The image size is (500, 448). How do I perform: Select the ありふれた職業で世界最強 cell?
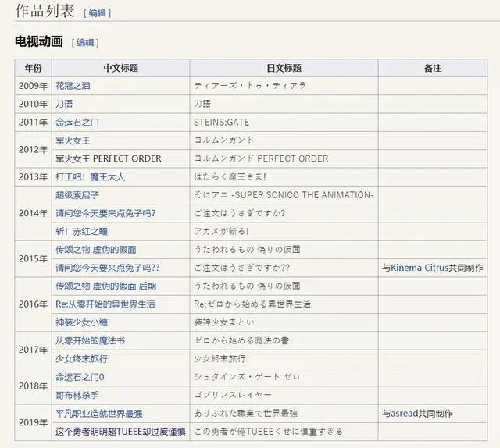pos(284,414)
